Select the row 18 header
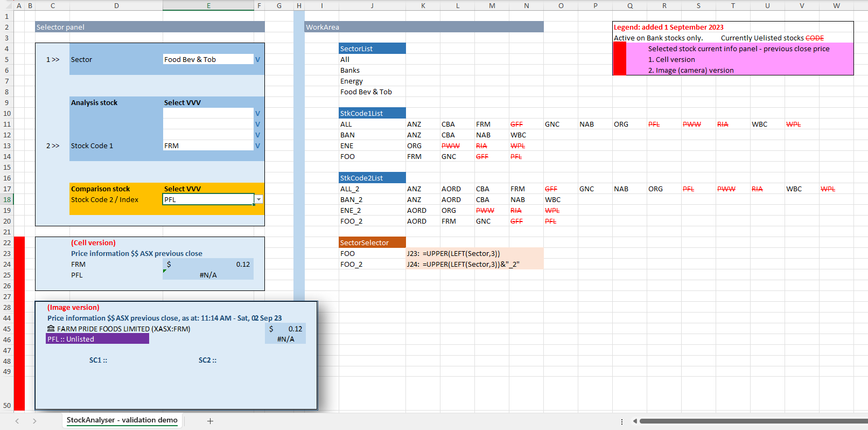 point(6,199)
